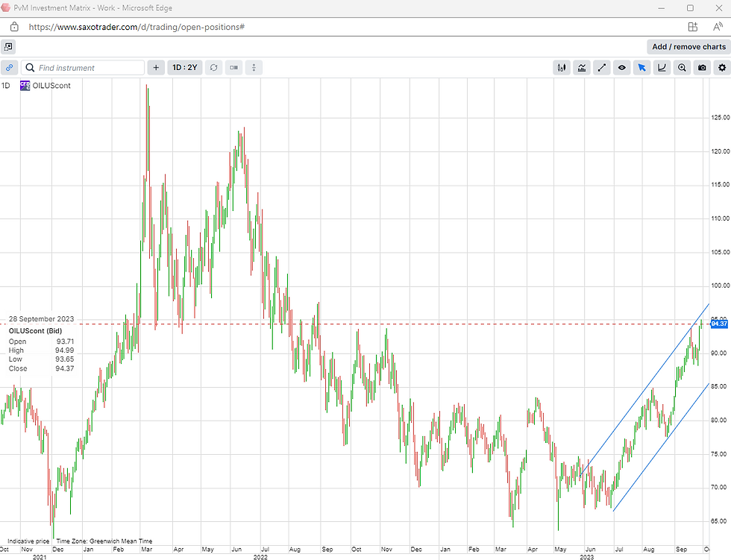
Task: Click the Open 93.71 value row
Action: (41, 342)
